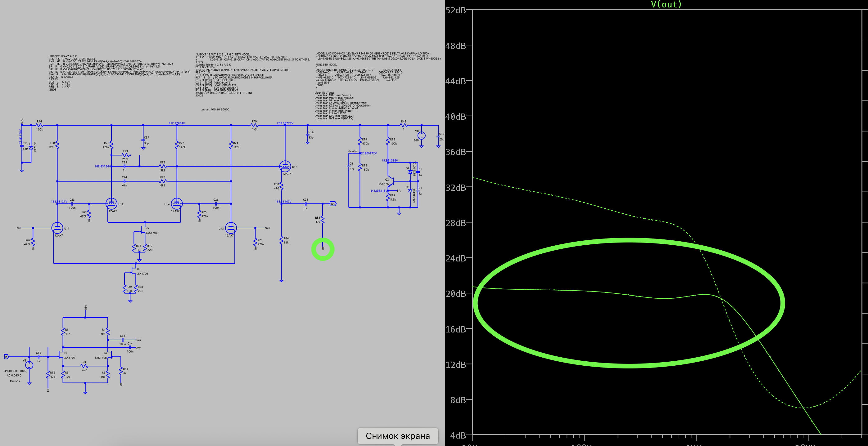Click the U15 12AU7 triode symbol
The image size is (868, 446).
285,166
